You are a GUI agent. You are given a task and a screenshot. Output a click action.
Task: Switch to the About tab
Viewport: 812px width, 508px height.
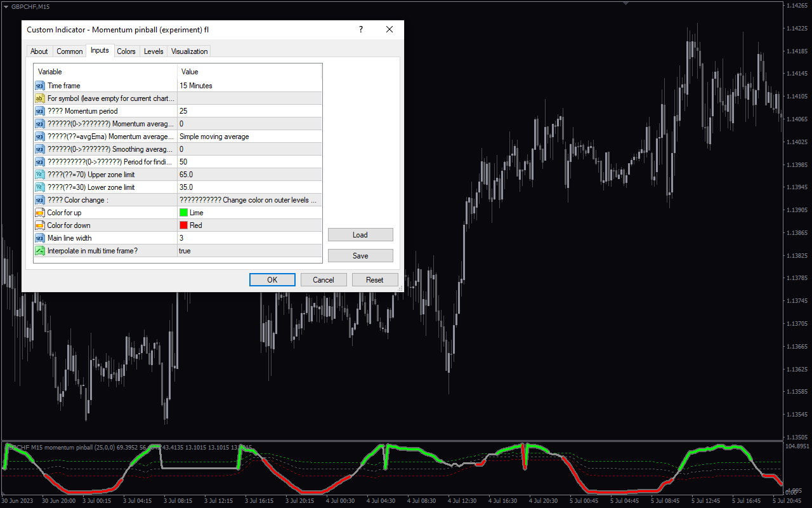(39, 51)
